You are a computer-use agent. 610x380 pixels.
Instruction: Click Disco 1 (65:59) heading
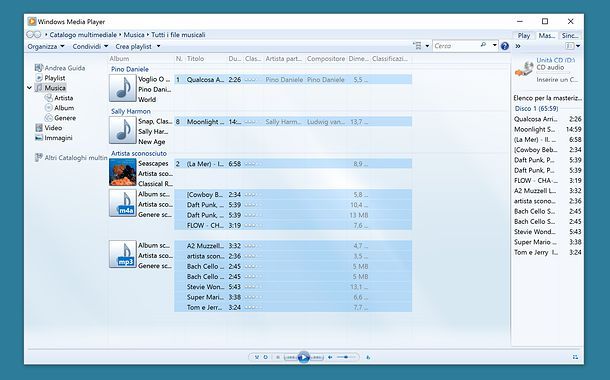point(536,109)
